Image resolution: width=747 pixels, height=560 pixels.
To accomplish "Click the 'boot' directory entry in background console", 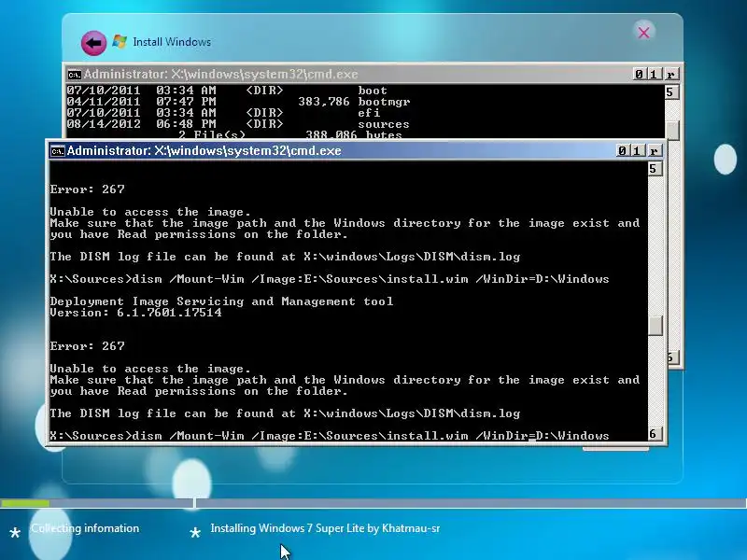I will click(373, 91).
